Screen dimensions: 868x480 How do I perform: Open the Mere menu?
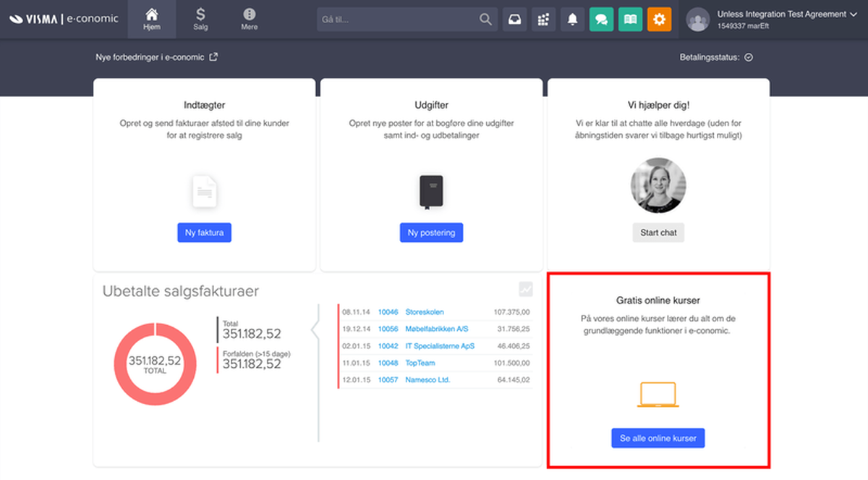[x=250, y=20]
